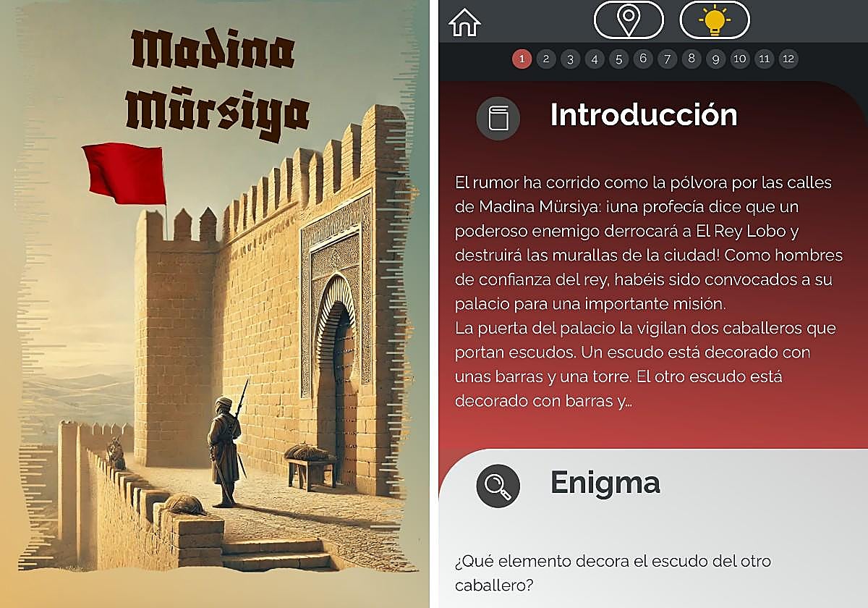Tap the book icon beside Introducción

point(498,118)
